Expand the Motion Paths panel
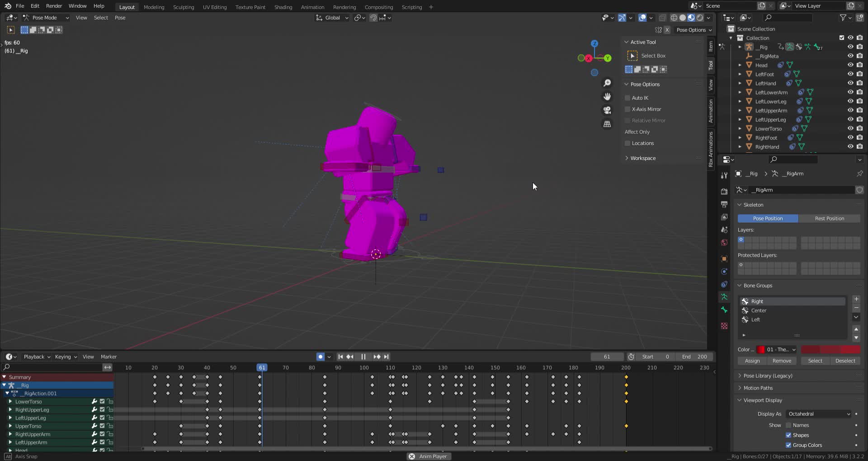This screenshot has height=461, width=868. pos(758,388)
